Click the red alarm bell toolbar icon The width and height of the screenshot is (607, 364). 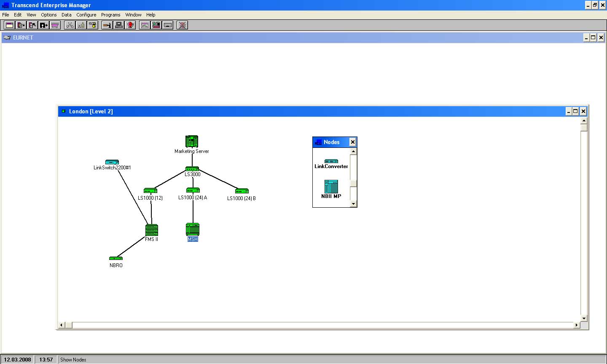click(130, 25)
